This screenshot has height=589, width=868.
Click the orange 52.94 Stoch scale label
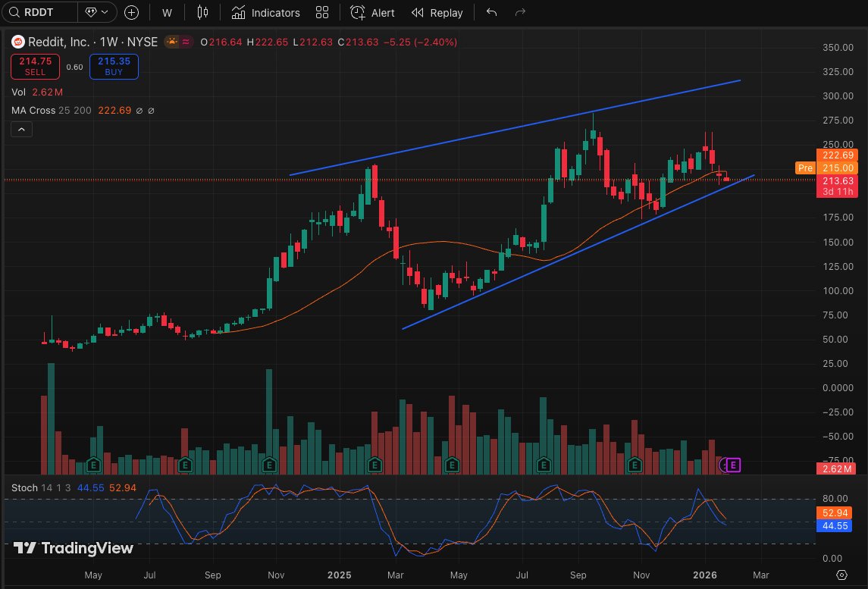[835, 513]
